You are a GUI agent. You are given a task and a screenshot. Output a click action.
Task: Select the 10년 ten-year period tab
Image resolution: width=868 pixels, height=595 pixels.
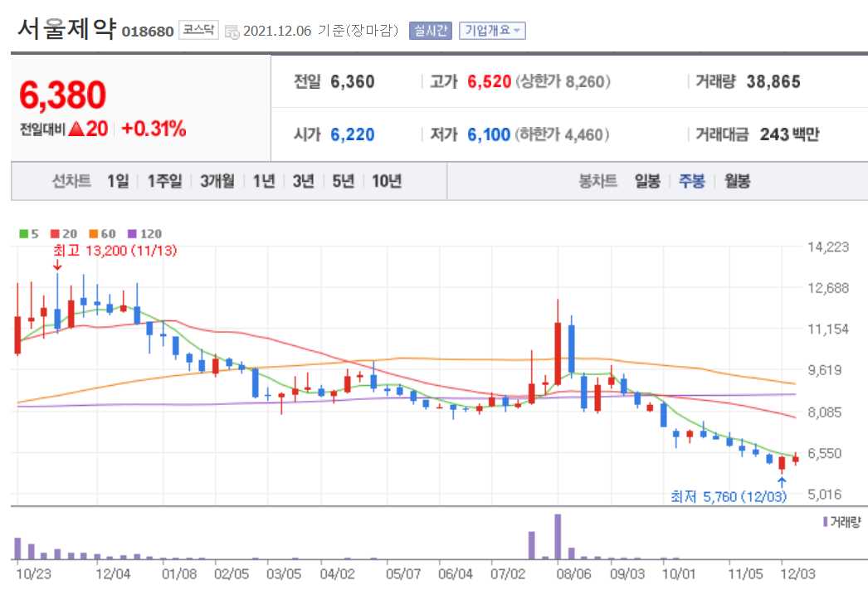tap(390, 180)
